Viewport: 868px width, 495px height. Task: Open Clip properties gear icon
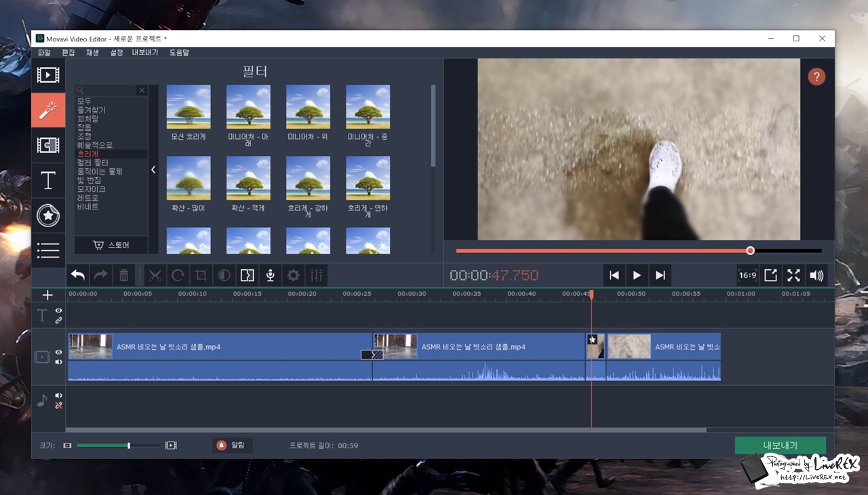tap(293, 275)
